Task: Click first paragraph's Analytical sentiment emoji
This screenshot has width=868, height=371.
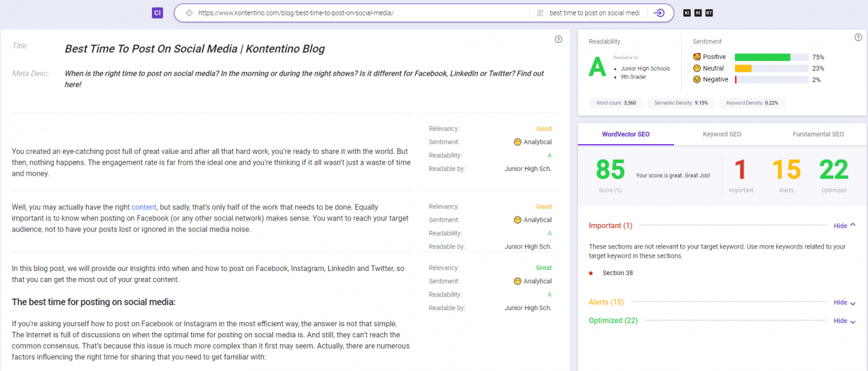Action: point(518,142)
